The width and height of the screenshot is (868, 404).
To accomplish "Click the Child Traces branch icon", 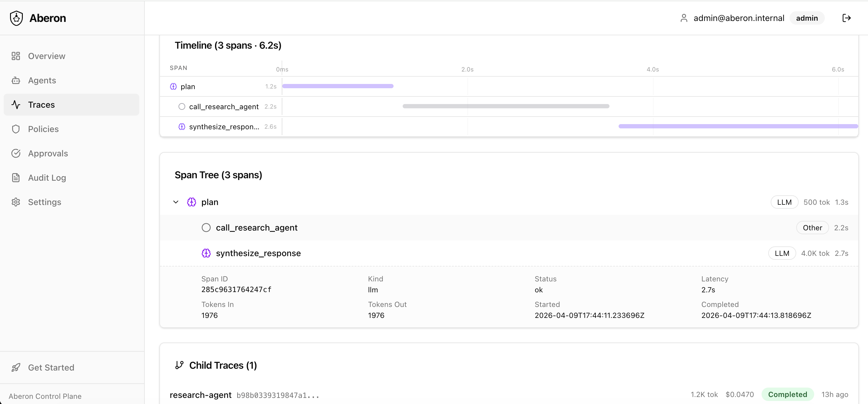I will tap(179, 365).
